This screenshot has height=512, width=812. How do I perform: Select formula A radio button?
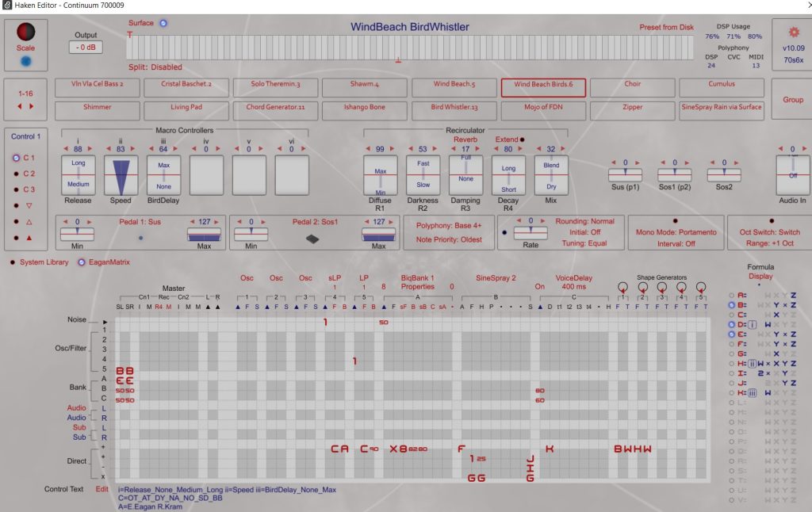tap(732, 296)
